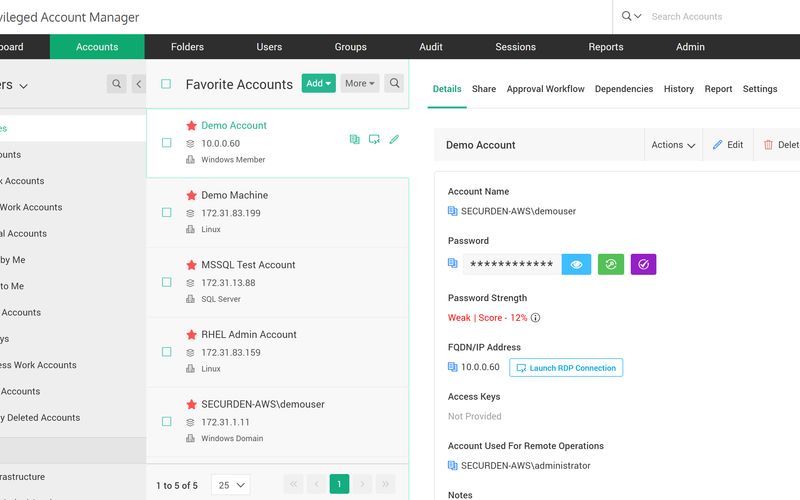The width and height of the screenshot is (800, 500).
Task: Open the Sessions main tab
Action: pyautogui.click(x=515, y=47)
